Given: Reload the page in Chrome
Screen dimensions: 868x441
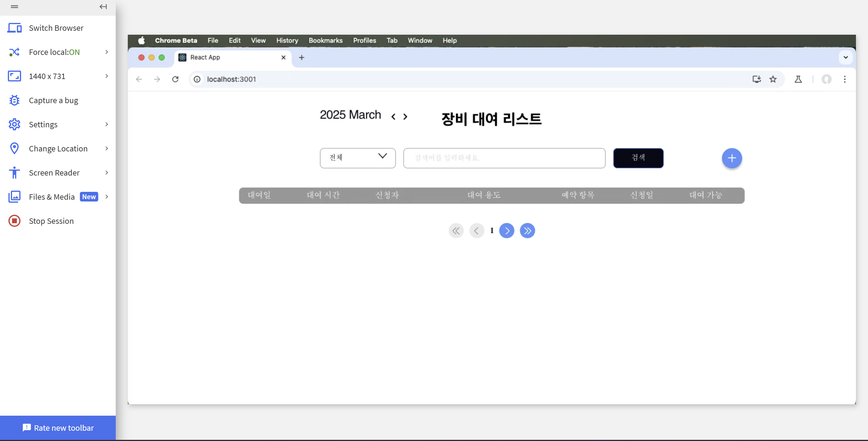Looking at the screenshot, I should (175, 79).
